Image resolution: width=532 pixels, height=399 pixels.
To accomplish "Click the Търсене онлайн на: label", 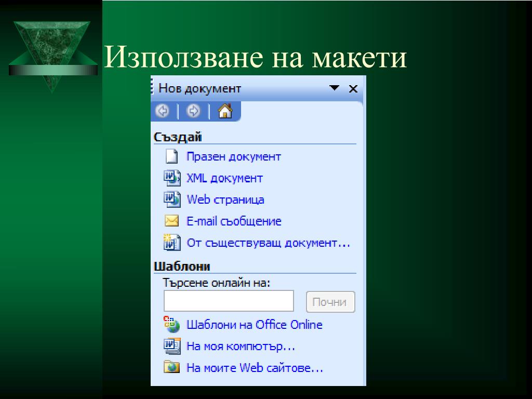I will click(x=217, y=283).
